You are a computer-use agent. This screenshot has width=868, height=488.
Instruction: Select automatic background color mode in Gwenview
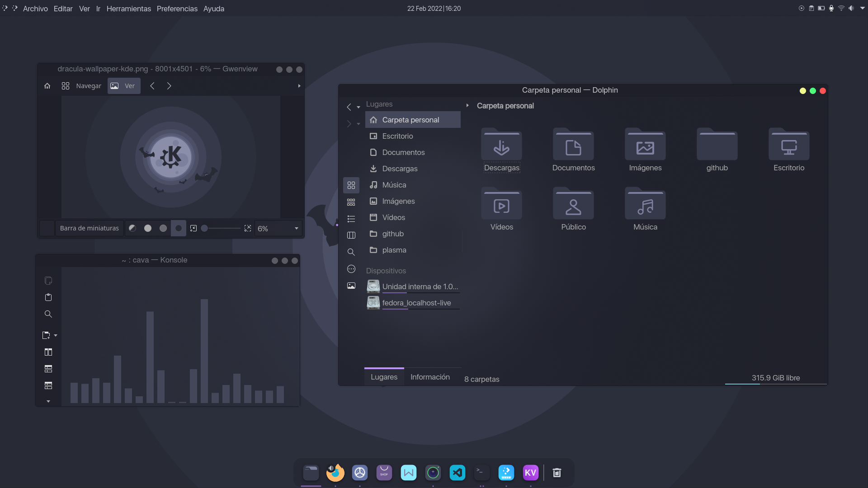pyautogui.click(x=132, y=228)
